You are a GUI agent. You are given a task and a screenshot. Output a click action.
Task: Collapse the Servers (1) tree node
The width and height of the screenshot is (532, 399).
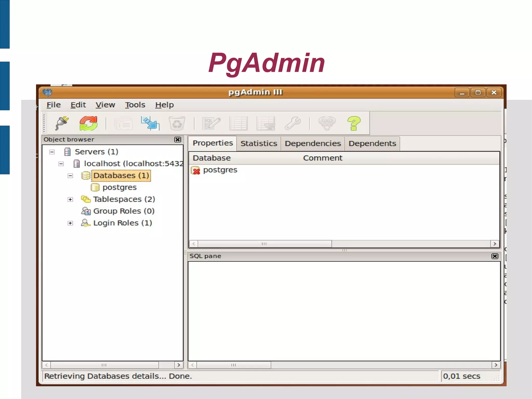coord(52,152)
